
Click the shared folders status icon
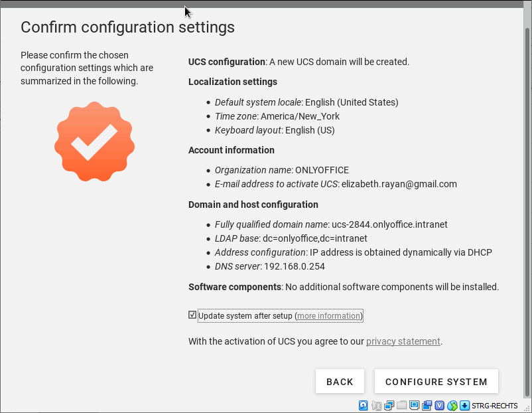(x=402, y=405)
